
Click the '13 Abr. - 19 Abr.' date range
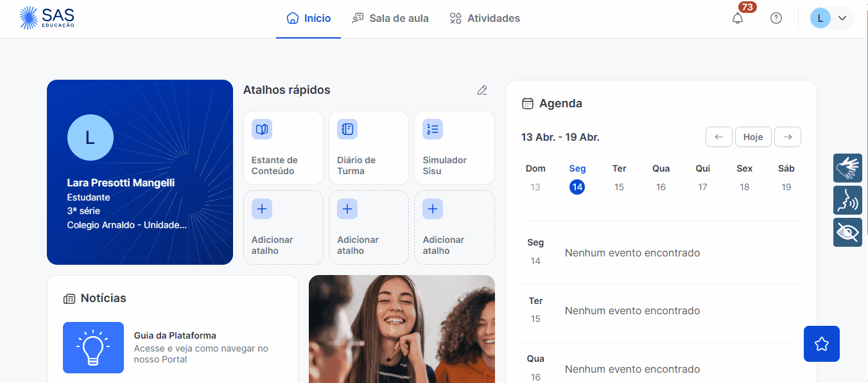click(560, 137)
